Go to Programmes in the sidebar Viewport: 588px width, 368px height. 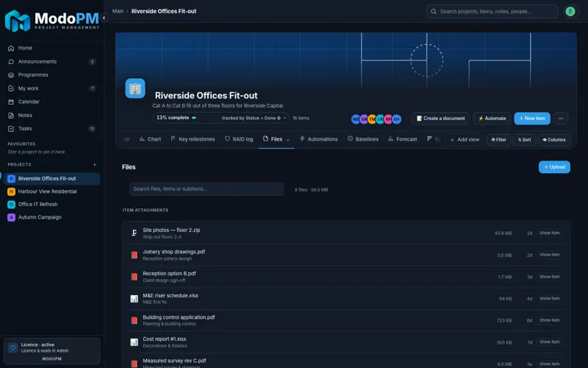[x=51, y=75]
